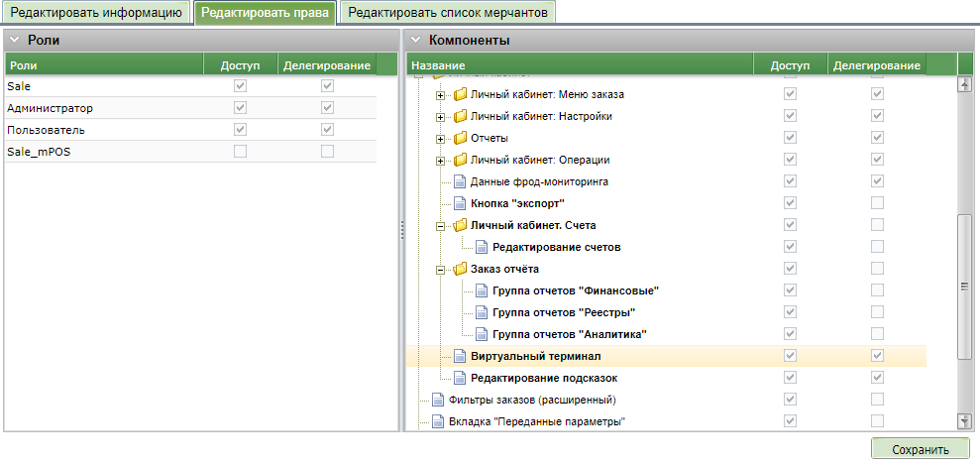Open the Редактировать список мерчантов tab
Screen dimensions: 980x464
pyautogui.click(x=447, y=13)
